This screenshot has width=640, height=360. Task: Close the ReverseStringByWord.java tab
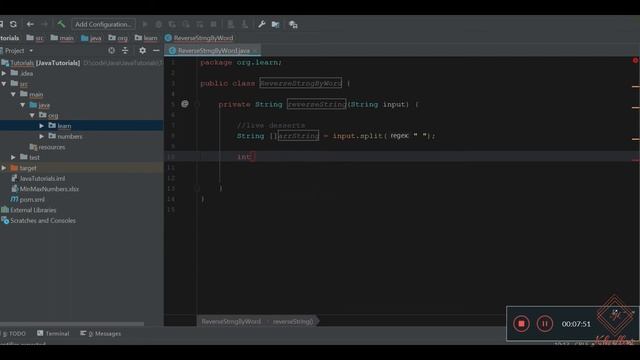pos(256,51)
